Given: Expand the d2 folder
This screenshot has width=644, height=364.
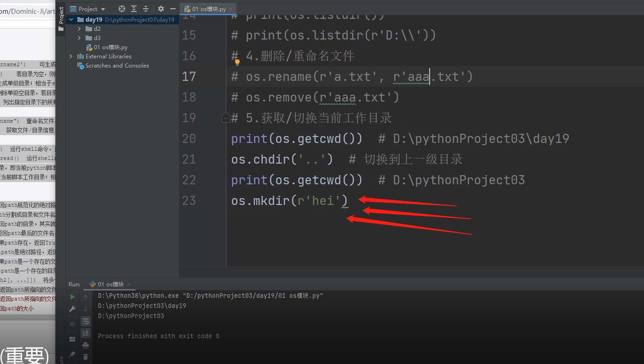Looking at the screenshot, I should tap(79, 29).
